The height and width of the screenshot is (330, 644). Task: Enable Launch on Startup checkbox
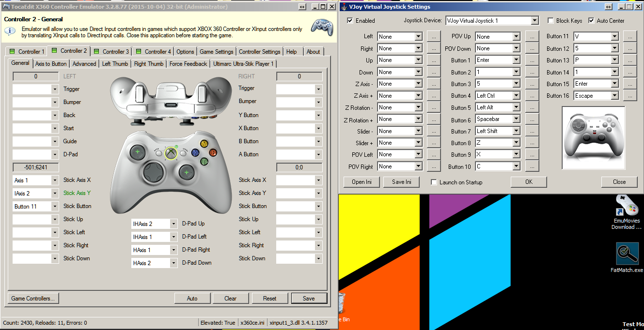coord(434,182)
